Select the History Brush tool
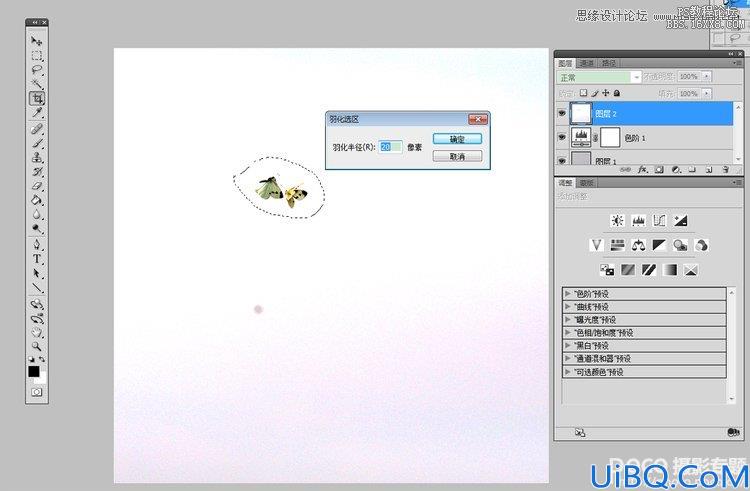The width and height of the screenshot is (750, 491). click(37, 172)
